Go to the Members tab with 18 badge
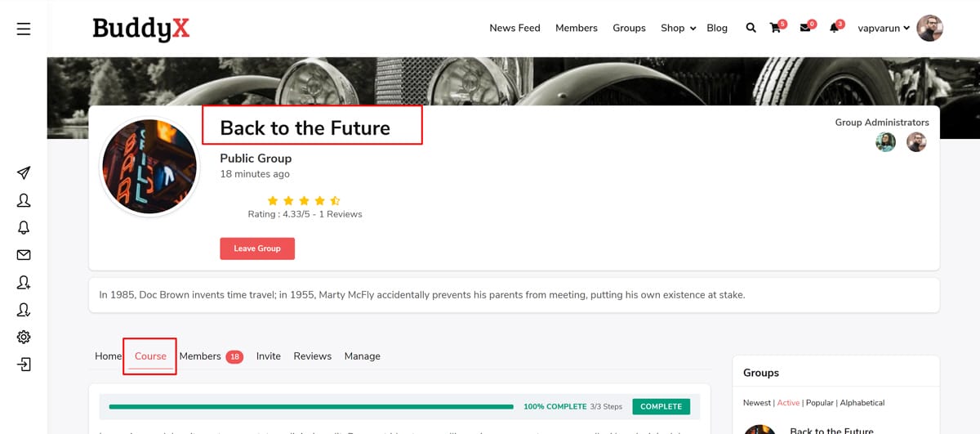Viewport: 980px width, 434px height. tap(210, 356)
